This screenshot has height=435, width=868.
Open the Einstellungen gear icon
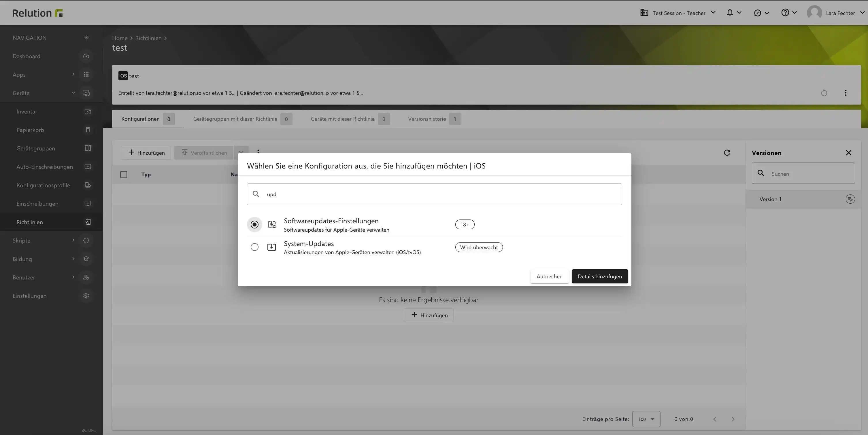86,296
